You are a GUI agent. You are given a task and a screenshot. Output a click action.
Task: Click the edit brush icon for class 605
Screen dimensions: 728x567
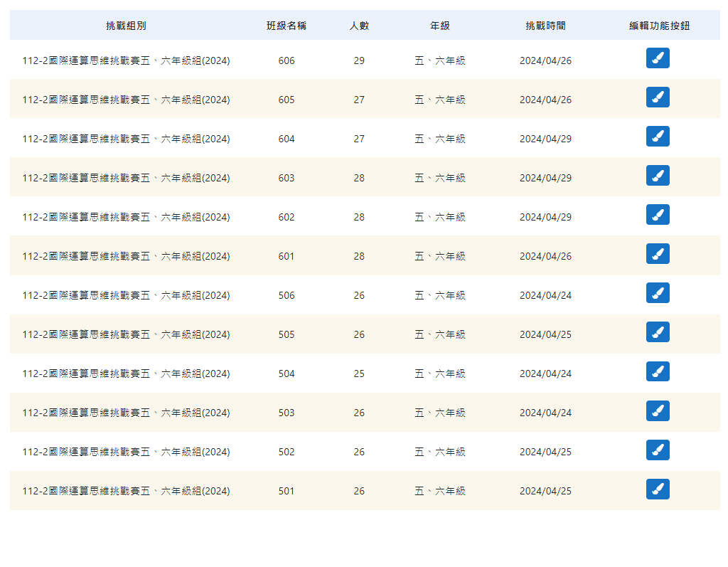coord(658,97)
